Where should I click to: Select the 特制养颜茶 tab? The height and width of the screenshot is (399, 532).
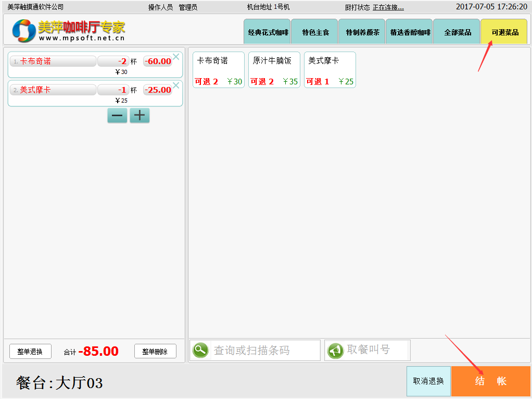[x=362, y=32]
